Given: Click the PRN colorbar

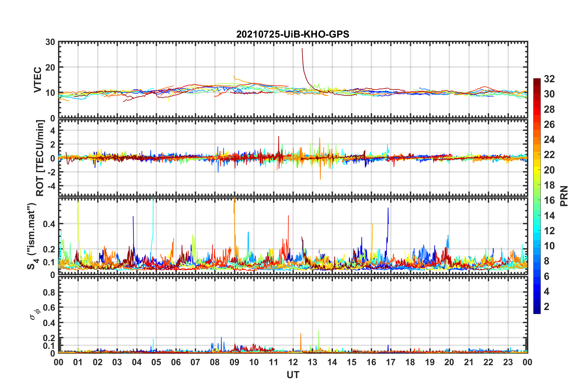Looking at the screenshot, I should click(537, 196).
